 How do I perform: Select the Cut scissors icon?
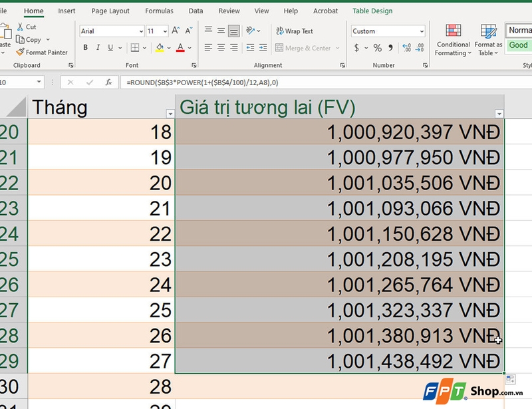coord(21,27)
